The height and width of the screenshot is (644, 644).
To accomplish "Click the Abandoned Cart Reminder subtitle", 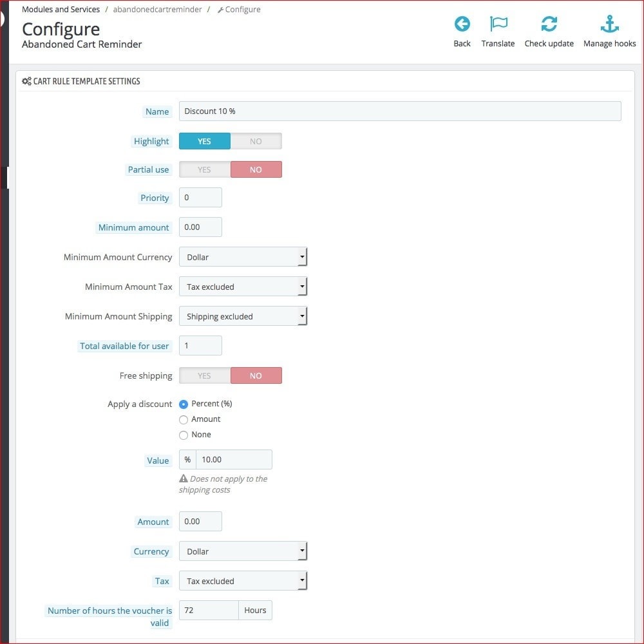I will pos(82,44).
